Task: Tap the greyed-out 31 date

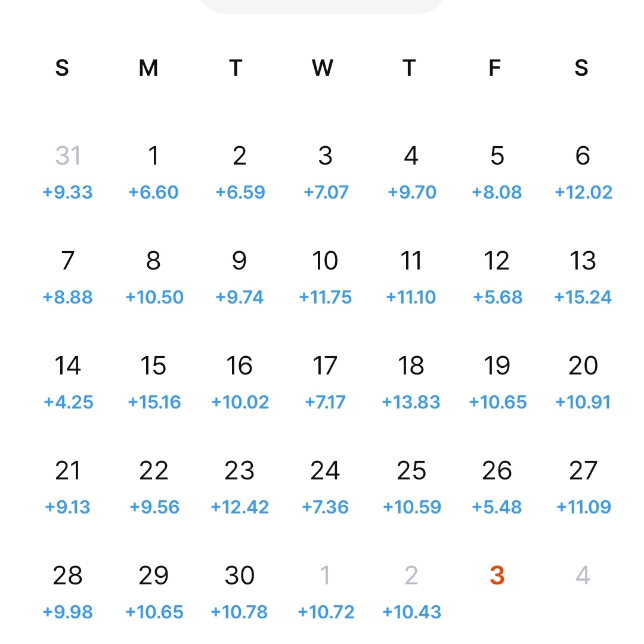Action: [68, 156]
